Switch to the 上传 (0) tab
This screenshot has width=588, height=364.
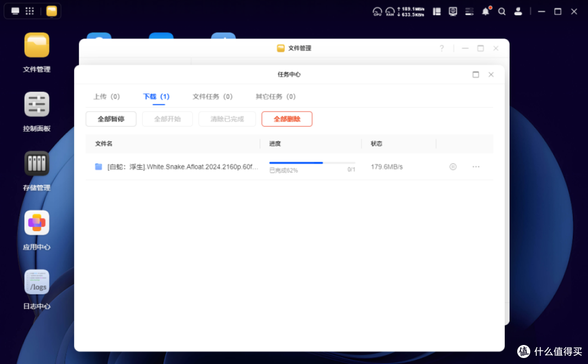107,97
